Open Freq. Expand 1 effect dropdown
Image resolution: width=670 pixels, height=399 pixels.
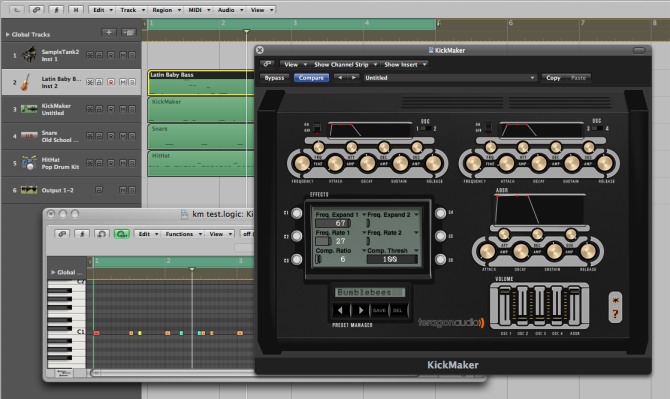364,214
